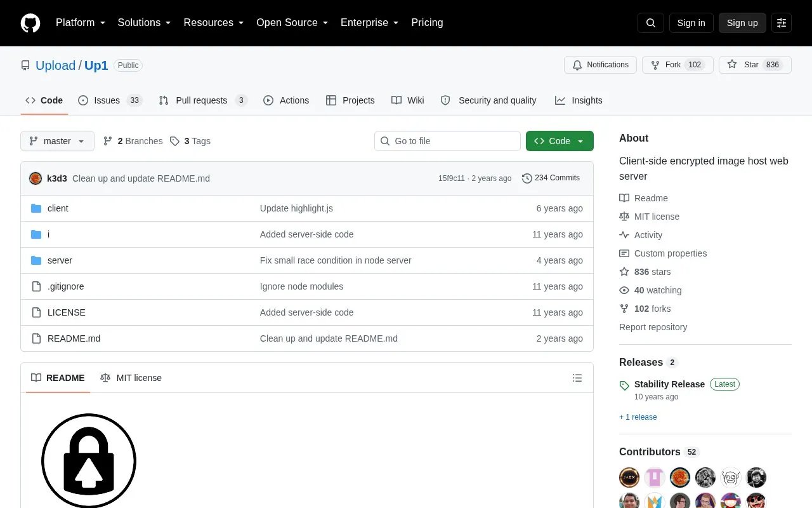Open the 2 Branches link
Screen dimensions: 812x508
click(133, 141)
